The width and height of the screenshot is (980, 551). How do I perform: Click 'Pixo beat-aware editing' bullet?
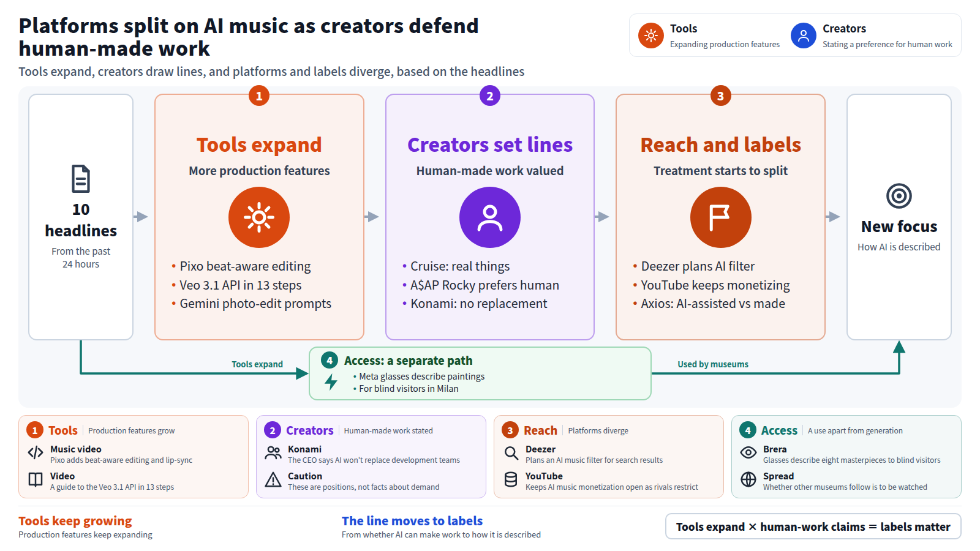click(245, 266)
